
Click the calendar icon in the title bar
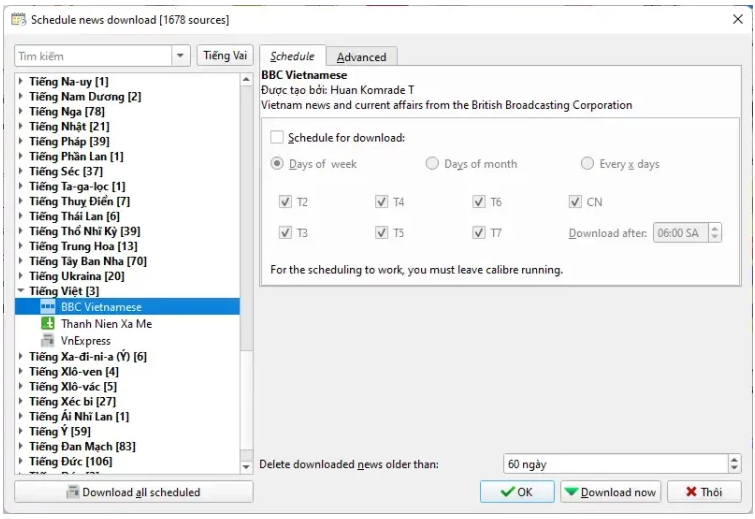(x=18, y=20)
